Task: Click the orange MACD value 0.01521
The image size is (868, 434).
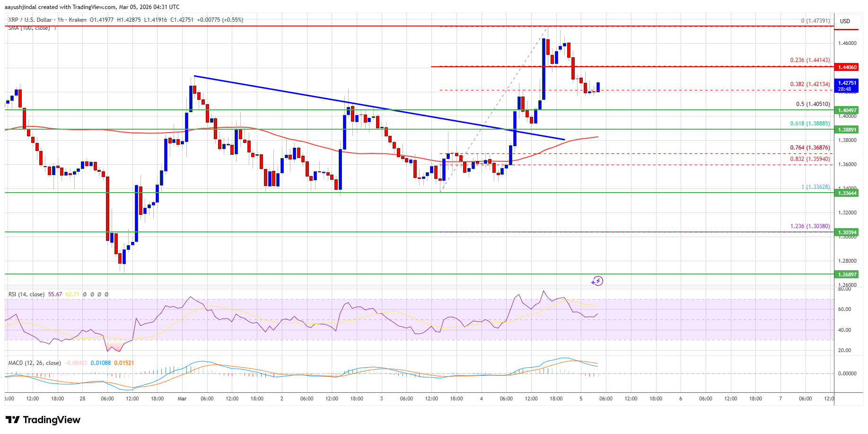Action: [124, 363]
